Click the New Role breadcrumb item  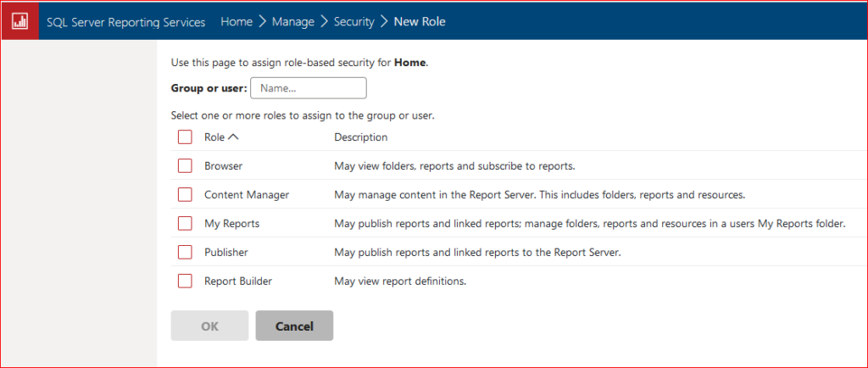[420, 22]
